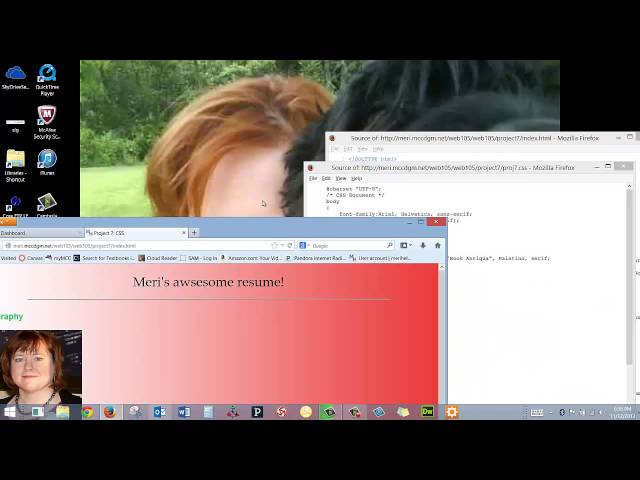The height and width of the screenshot is (480, 640).
Task: Click the Google search field
Action: [347, 246]
